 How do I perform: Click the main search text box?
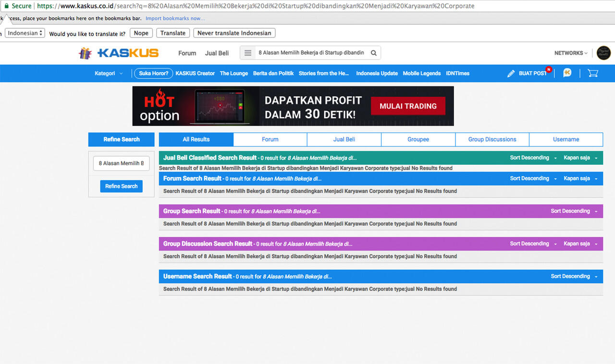[311, 53]
